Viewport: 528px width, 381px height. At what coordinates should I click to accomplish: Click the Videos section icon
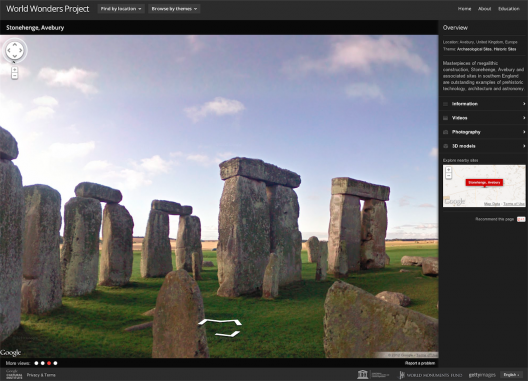445,118
